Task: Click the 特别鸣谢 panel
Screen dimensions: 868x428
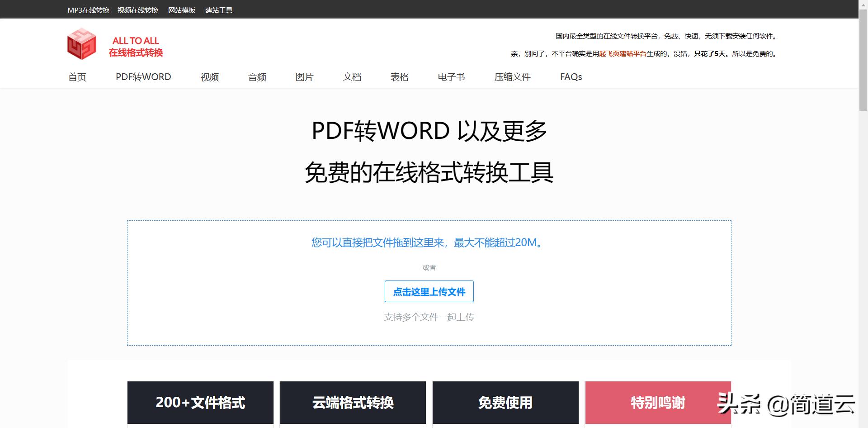Action: [x=658, y=402]
